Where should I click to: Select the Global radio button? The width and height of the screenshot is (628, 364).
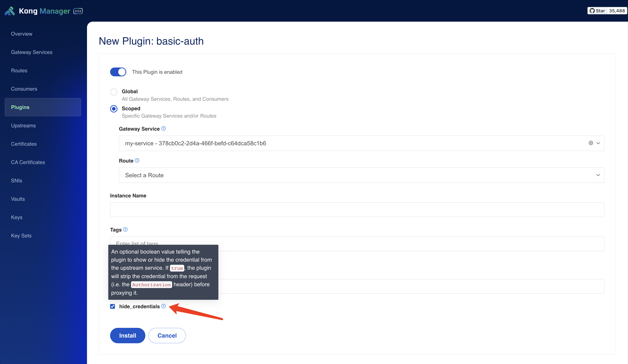(114, 91)
